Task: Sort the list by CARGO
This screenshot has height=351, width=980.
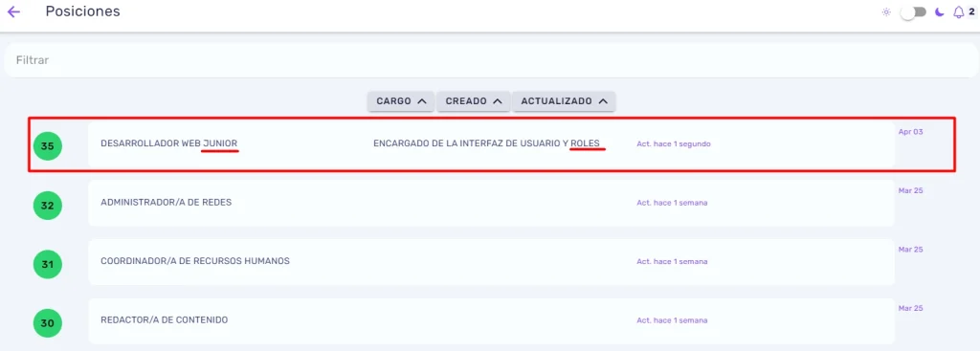Action: pyautogui.click(x=401, y=101)
